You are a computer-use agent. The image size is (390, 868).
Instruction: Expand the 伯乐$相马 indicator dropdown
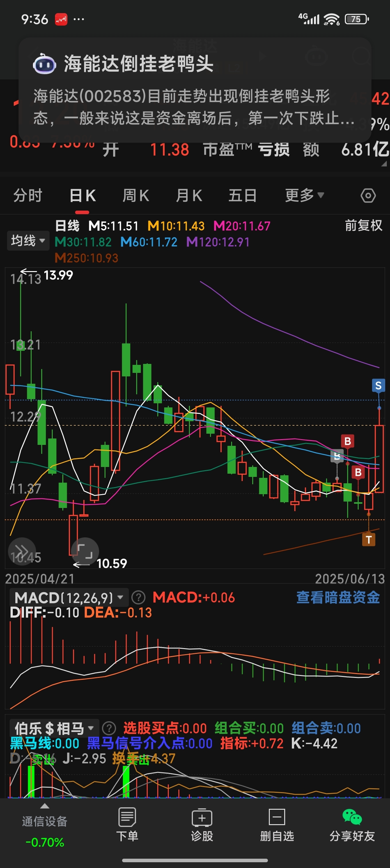coord(54,728)
